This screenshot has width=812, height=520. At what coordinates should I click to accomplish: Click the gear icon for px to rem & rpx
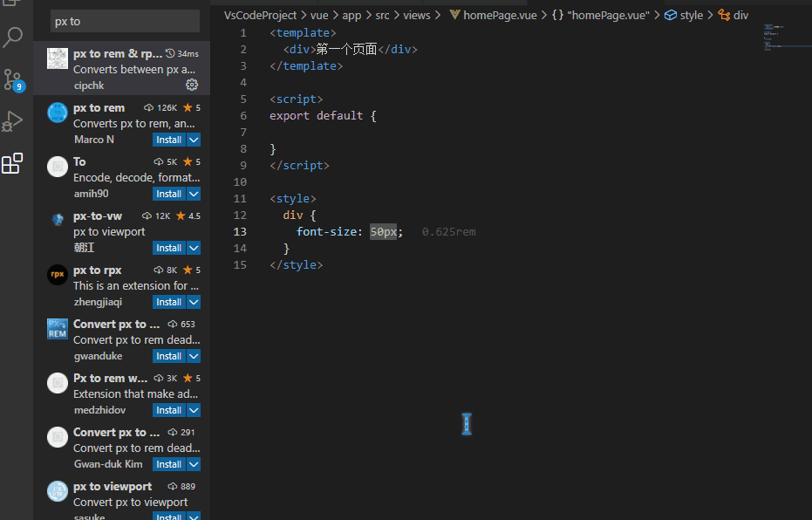(x=192, y=86)
